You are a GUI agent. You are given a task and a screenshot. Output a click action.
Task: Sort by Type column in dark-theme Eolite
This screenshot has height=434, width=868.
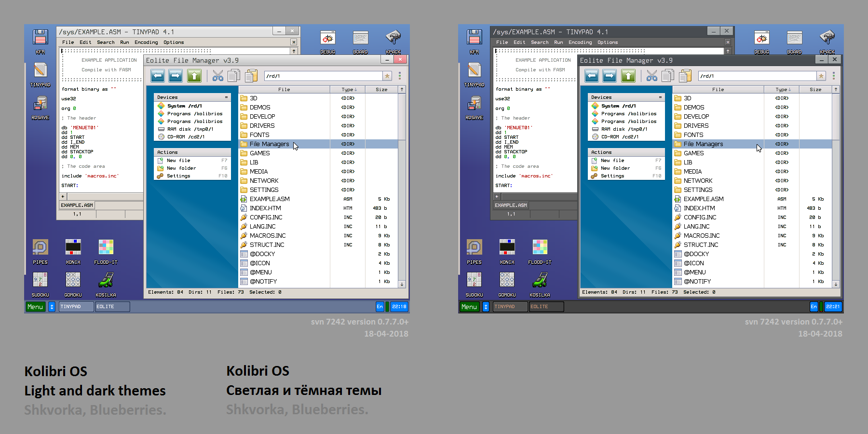pyautogui.click(x=782, y=90)
